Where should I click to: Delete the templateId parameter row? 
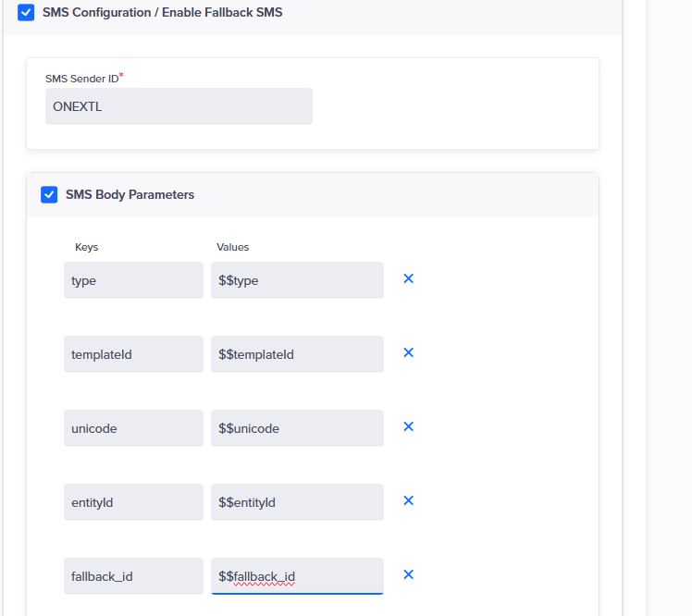(x=408, y=352)
